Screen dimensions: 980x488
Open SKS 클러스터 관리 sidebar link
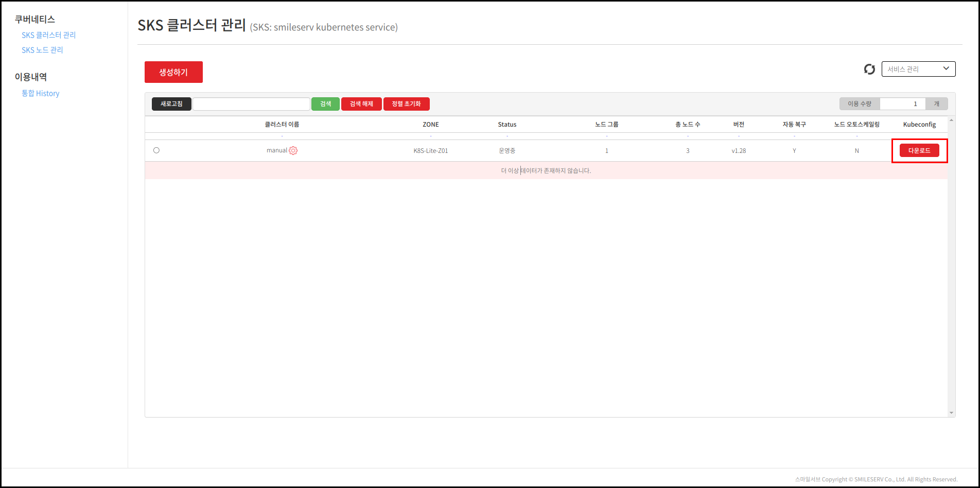(48, 35)
